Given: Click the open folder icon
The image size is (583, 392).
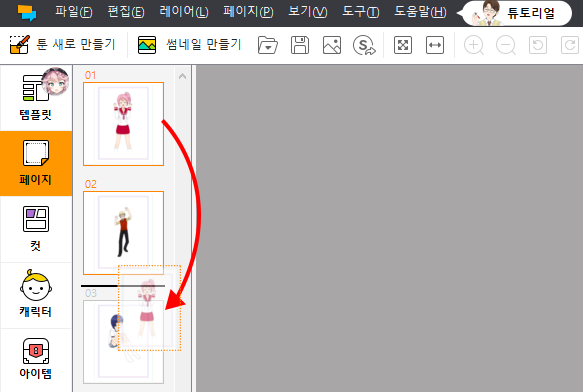Looking at the screenshot, I should pyautogui.click(x=268, y=45).
